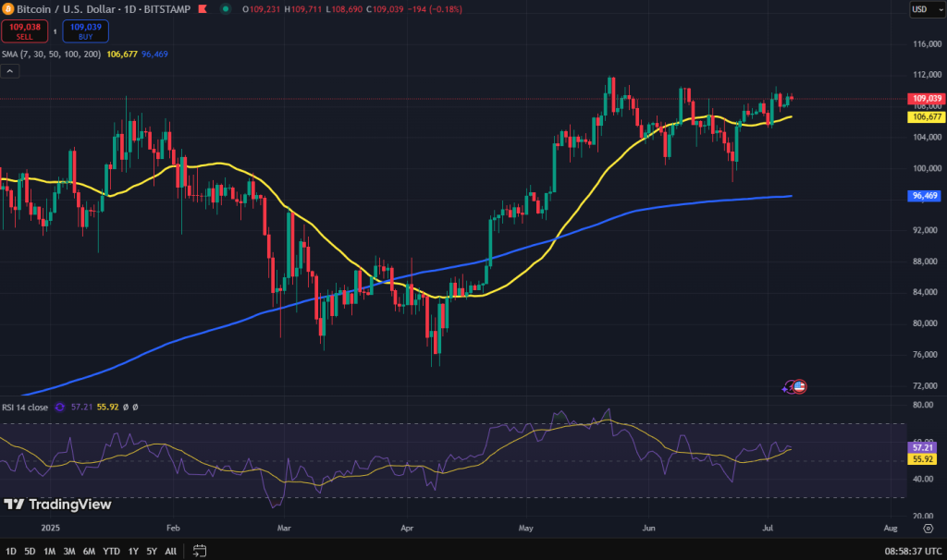The width and height of the screenshot is (947, 560).
Task: Click the L108,690 low price value
Action: [x=344, y=9]
